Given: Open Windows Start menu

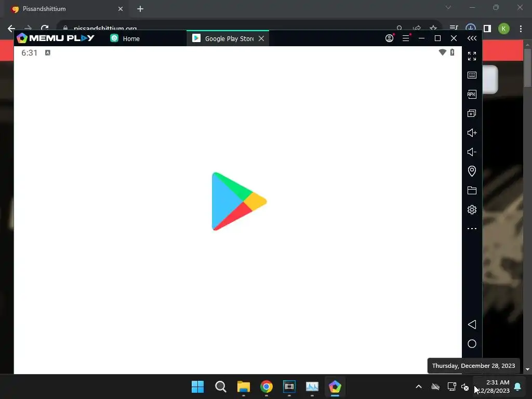Looking at the screenshot, I should tap(197, 387).
